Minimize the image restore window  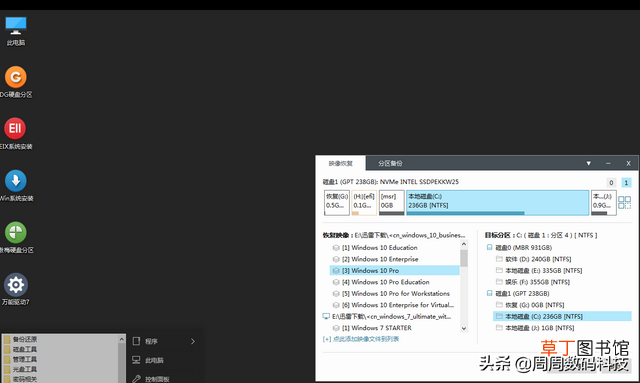[608, 163]
